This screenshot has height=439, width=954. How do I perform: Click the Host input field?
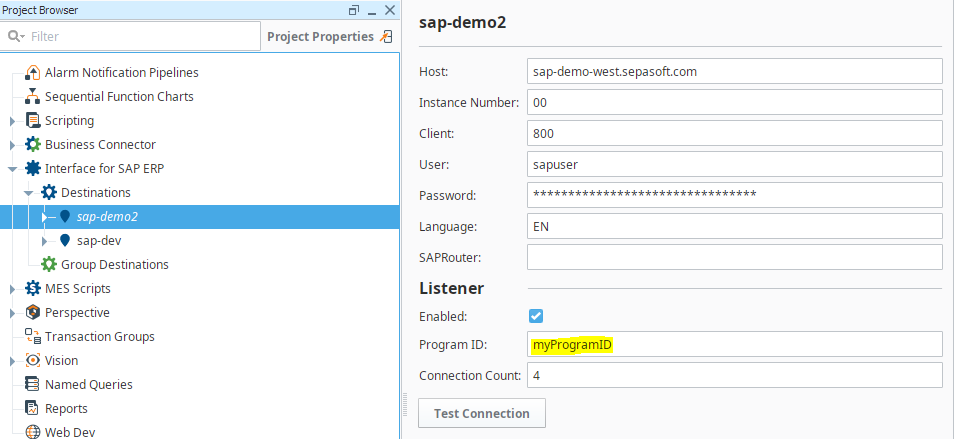pyautogui.click(x=734, y=72)
